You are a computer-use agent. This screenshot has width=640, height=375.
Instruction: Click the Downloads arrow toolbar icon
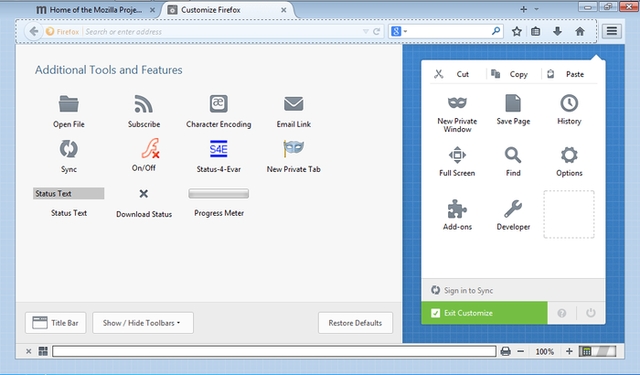pos(558,31)
